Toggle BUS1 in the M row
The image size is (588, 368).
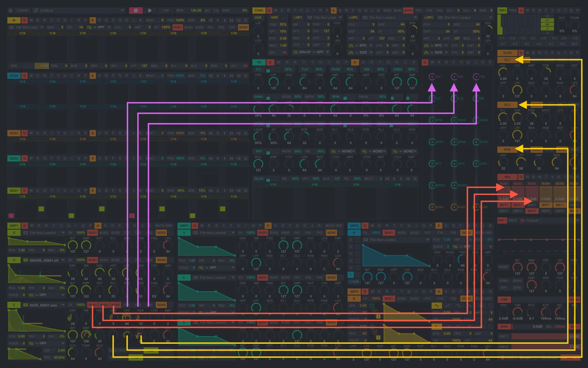click(177, 27)
